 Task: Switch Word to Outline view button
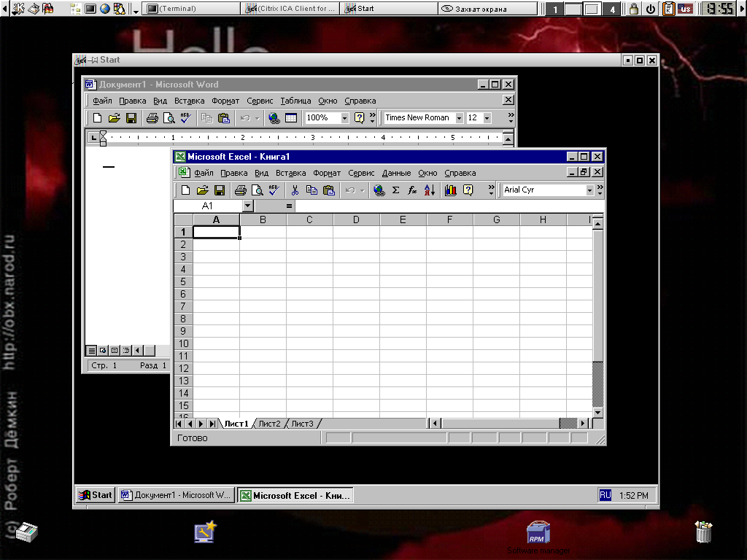125,351
